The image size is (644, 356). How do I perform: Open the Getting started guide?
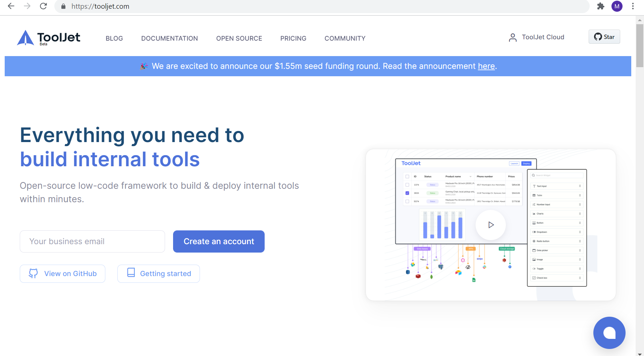click(159, 274)
